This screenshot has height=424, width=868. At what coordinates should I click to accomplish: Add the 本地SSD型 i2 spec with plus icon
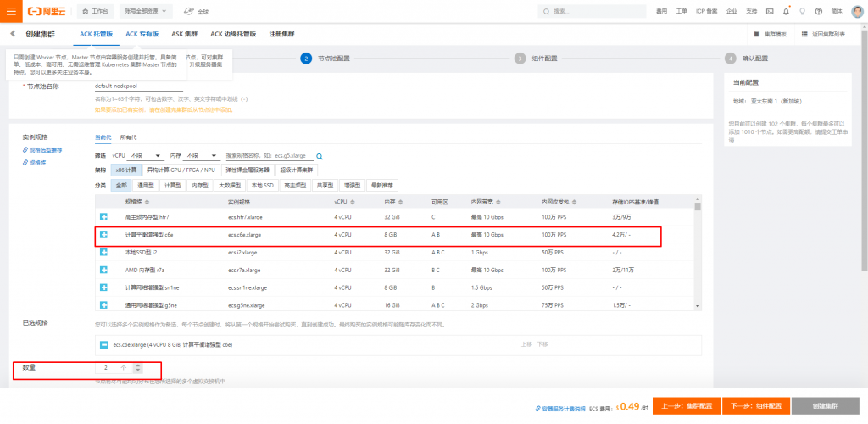(x=103, y=252)
